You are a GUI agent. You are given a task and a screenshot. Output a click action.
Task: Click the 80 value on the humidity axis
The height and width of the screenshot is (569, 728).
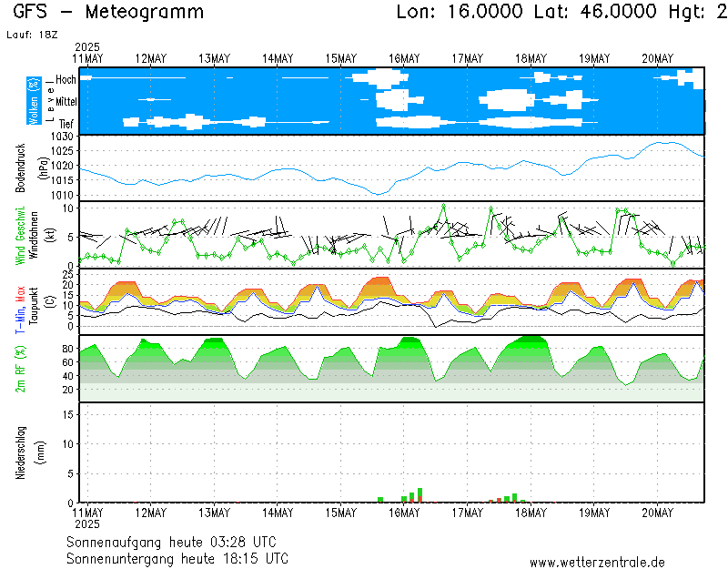(x=68, y=349)
